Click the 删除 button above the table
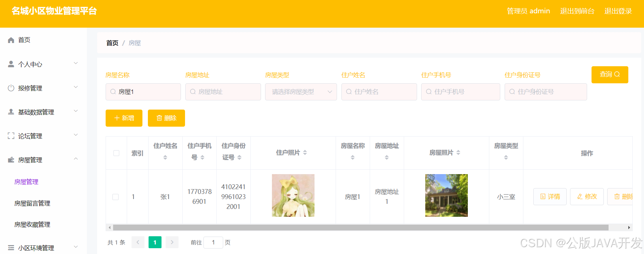 pyautogui.click(x=166, y=118)
